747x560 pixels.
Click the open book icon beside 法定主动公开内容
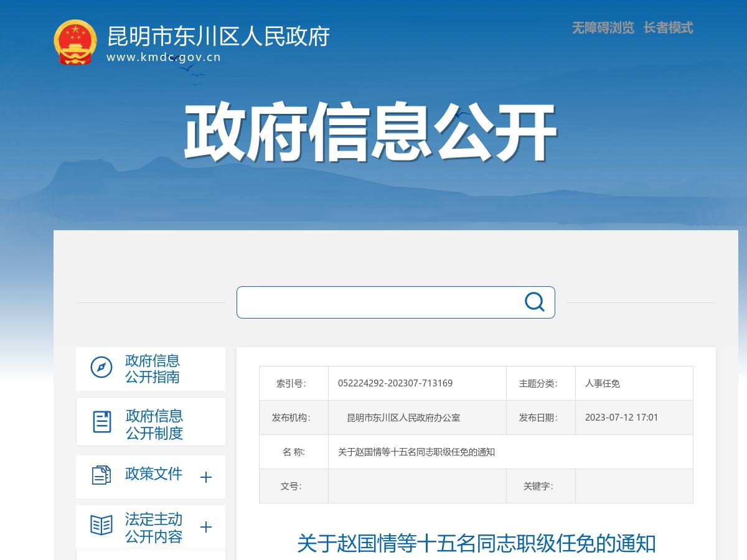101,525
